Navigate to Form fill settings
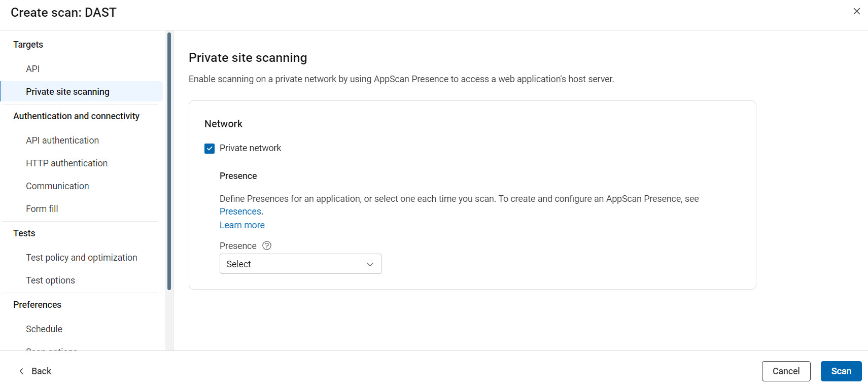Screen dimensions: 868x389 (42, 208)
